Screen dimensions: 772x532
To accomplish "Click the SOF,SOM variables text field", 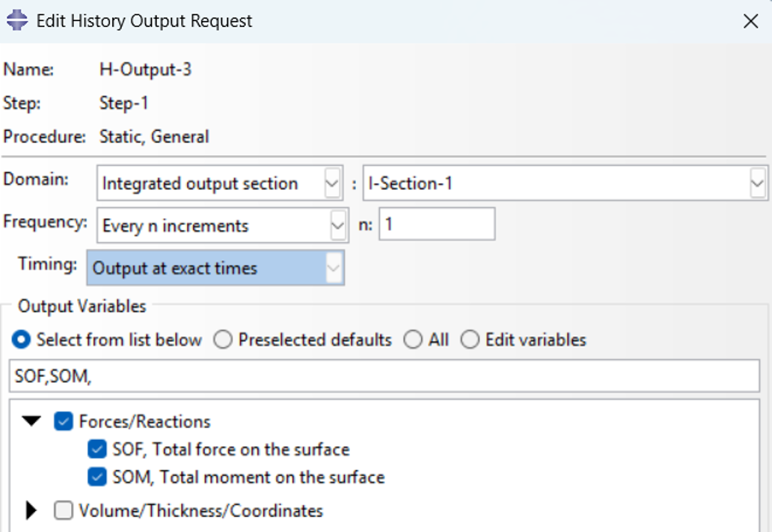I will tap(384, 376).
